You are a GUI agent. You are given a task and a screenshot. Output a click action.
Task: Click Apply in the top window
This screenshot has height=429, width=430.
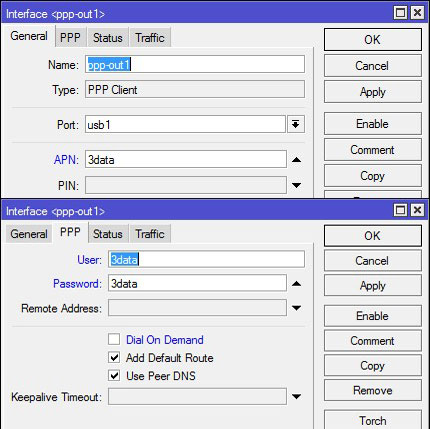tap(373, 92)
